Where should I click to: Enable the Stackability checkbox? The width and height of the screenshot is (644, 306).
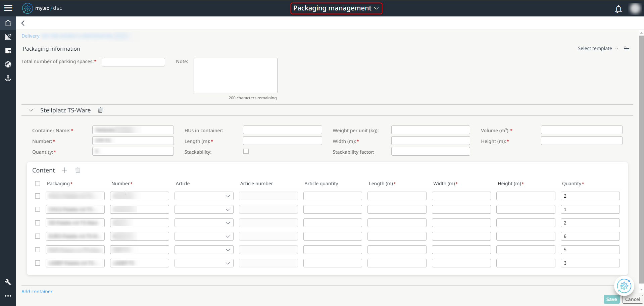tap(246, 151)
